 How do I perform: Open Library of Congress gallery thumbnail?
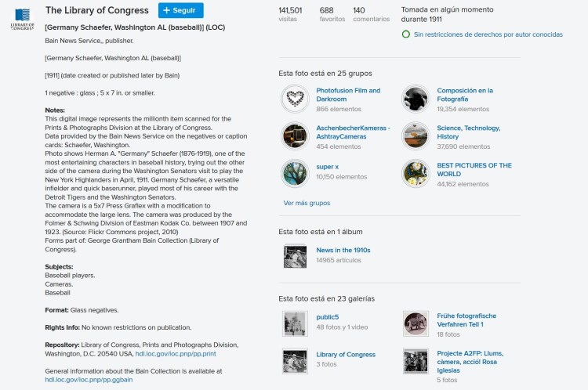[295, 360]
